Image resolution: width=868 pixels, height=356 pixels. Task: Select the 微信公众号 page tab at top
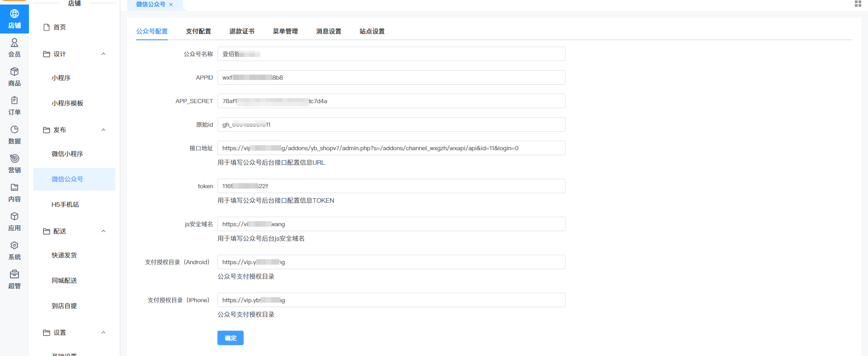coord(151,5)
